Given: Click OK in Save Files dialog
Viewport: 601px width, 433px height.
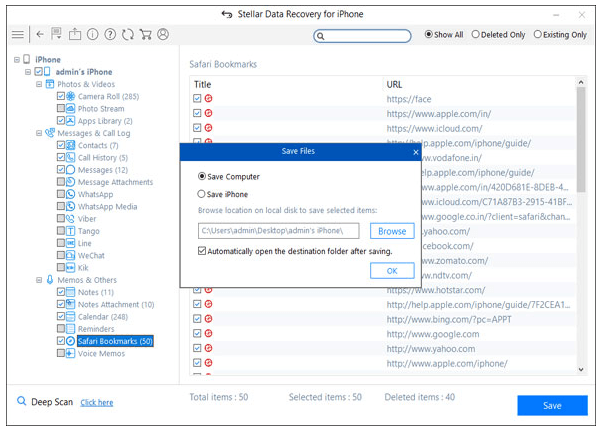Looking at the screenshot, I should click(392, 271).
